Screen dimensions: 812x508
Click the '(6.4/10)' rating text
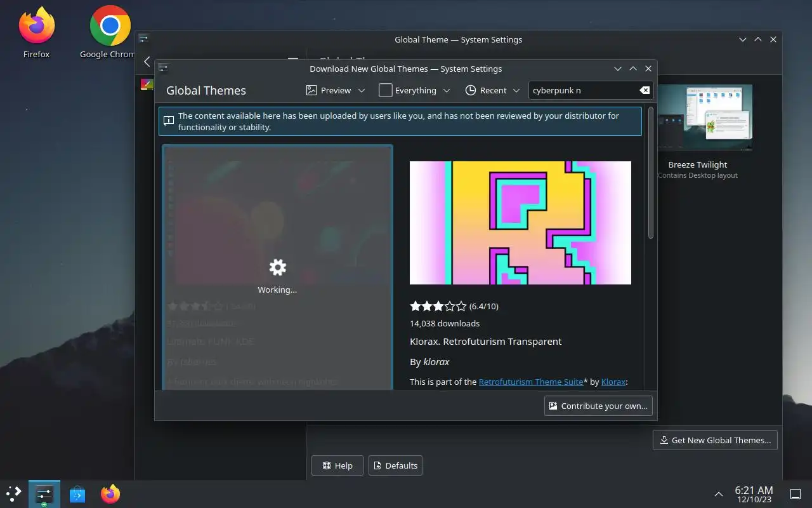click(x=484, y=306)
